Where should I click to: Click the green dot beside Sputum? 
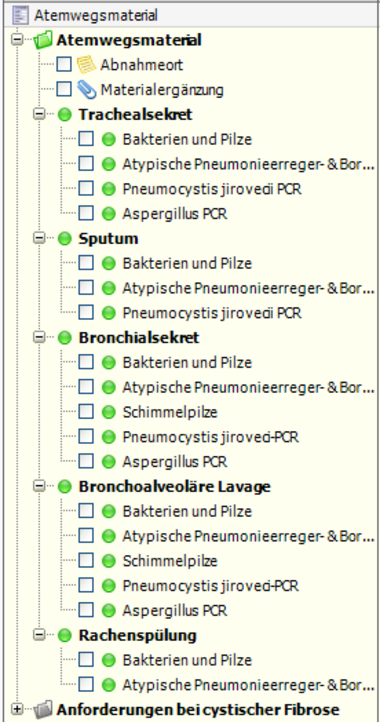(65, 239)
